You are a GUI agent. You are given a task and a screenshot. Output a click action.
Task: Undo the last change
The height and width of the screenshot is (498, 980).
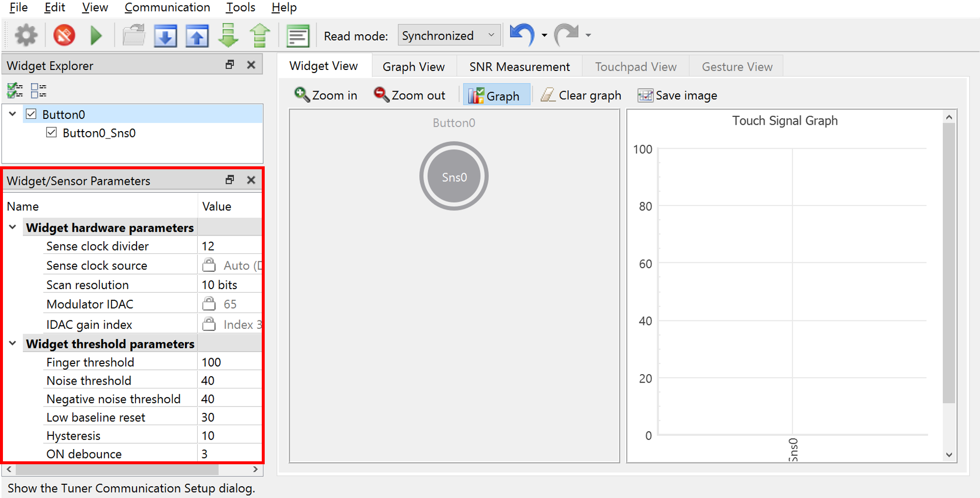click(522, 35)
